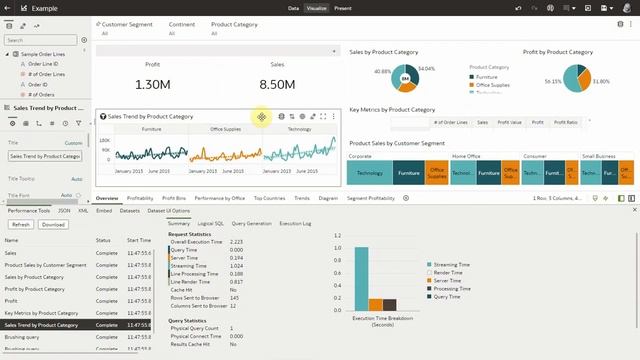Click the brush icon in Sales Trend toolbar

coord(313,116)
